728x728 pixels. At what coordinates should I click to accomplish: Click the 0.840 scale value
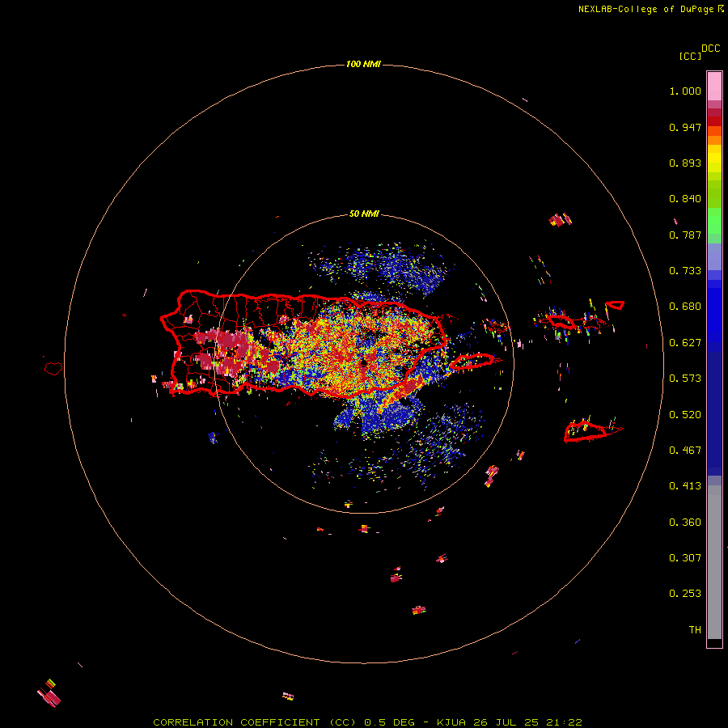[685, 199]
